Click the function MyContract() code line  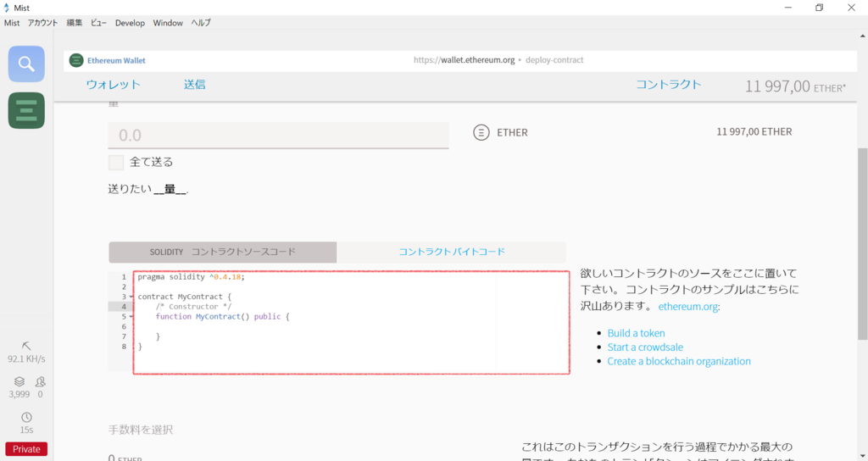(x=222, y=317)
